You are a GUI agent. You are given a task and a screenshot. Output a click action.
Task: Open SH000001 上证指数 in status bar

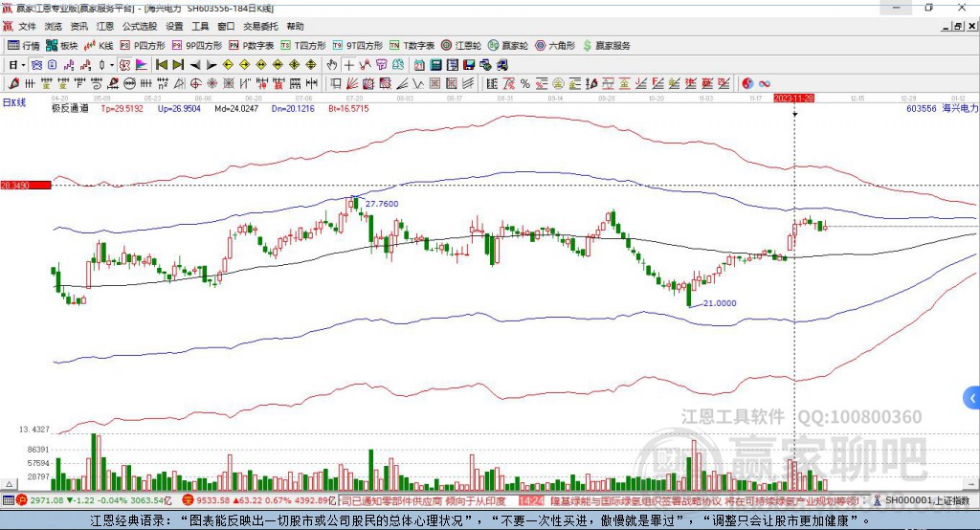point(926,500)
